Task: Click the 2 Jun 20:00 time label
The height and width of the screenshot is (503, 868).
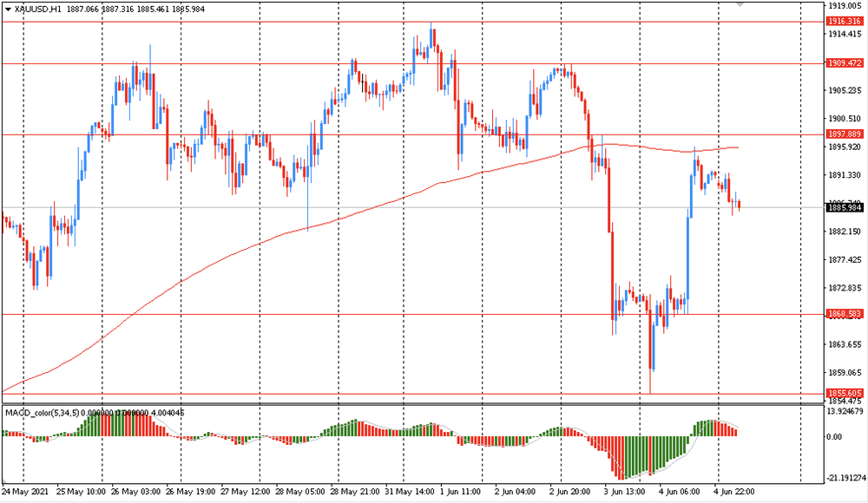Action: click(570, 492)
